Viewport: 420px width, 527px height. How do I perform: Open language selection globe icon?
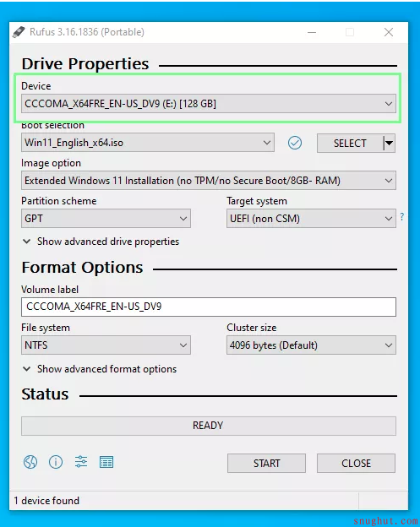30,462
